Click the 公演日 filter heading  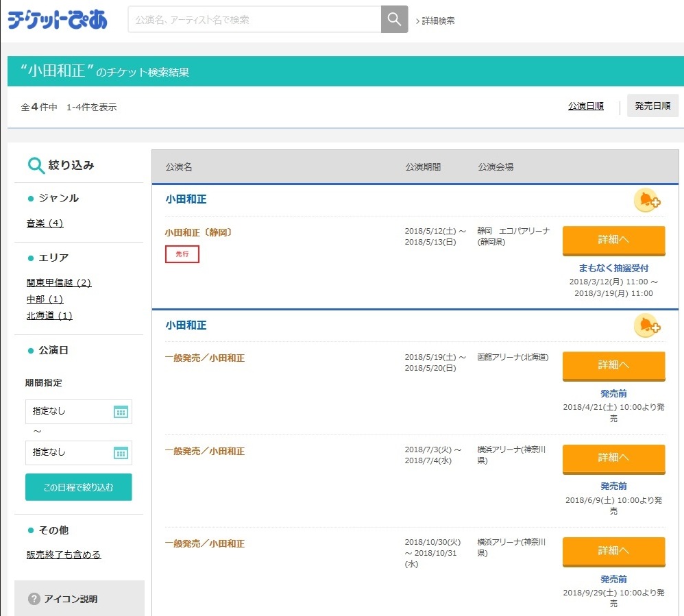(x=53, y=350)
